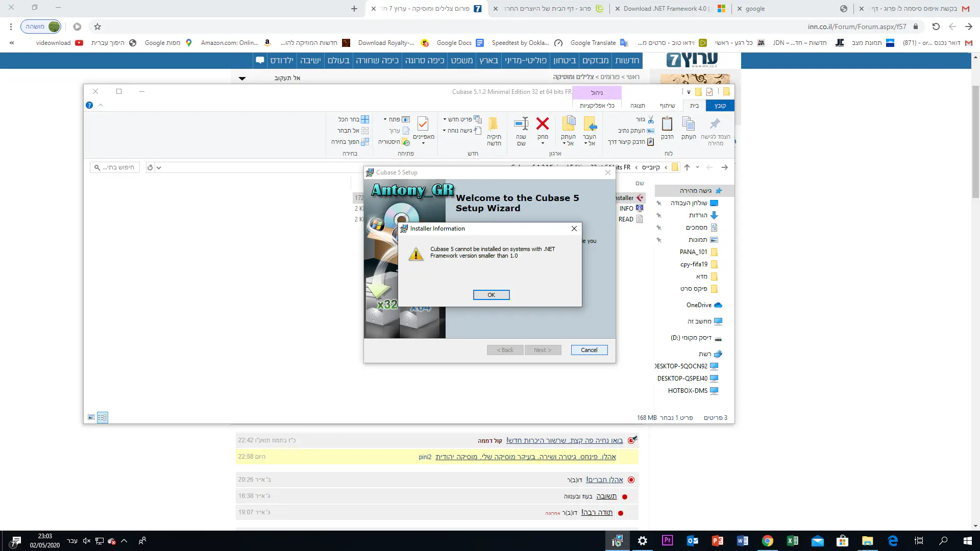Click the scissors Cut (גזור) icon
Screen dimensions: 980x551
(x=650, y=119)
